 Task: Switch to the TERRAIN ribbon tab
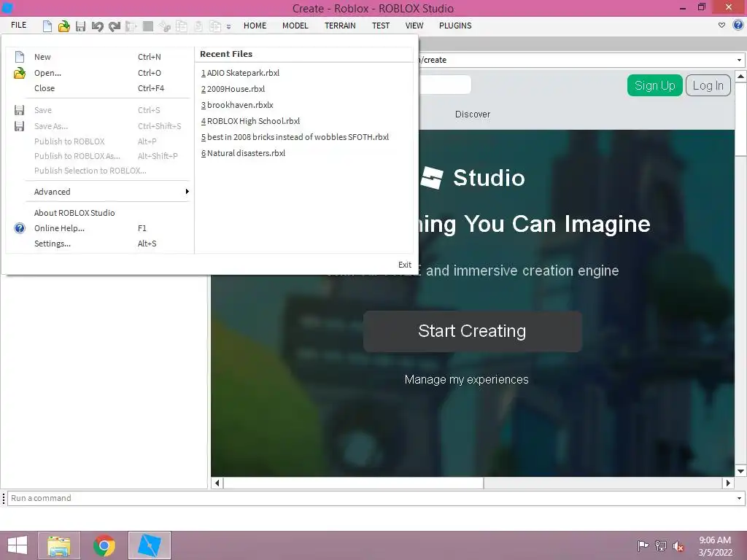(x=340, y=26)
